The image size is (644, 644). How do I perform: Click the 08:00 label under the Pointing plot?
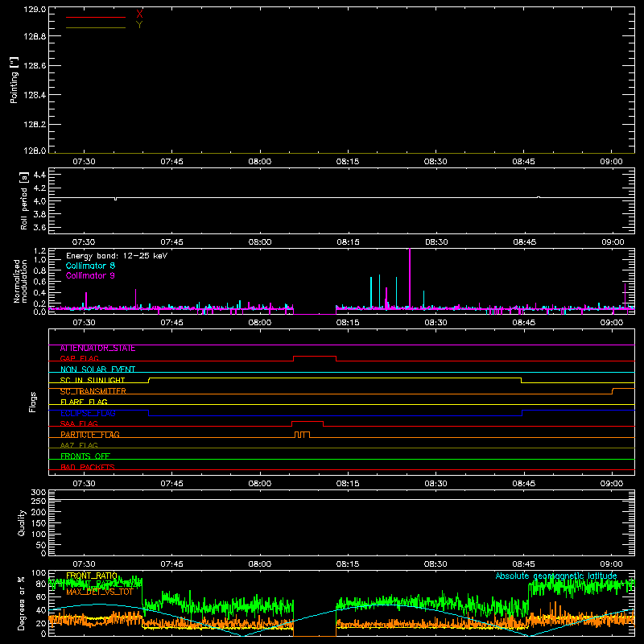[x=259, y=162]
